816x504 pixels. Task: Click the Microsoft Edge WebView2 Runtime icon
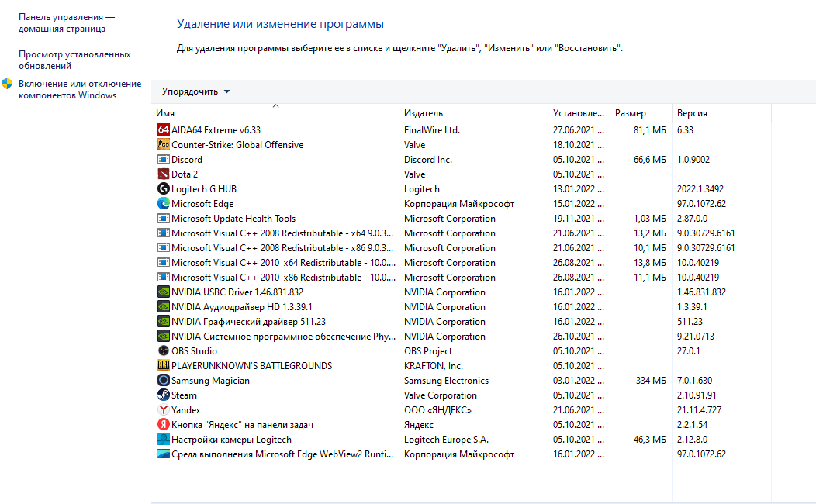point(164,454)
